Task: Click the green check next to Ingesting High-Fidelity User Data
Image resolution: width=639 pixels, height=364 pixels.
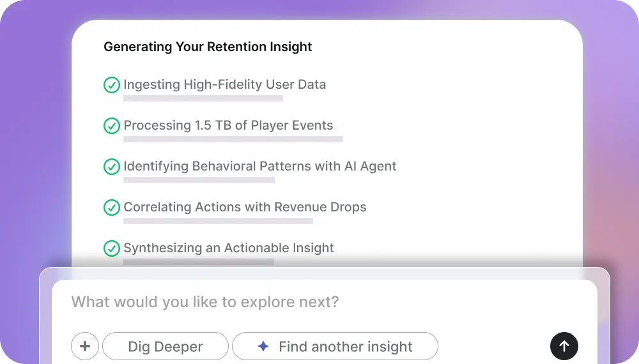Action: tap(112, 85)
